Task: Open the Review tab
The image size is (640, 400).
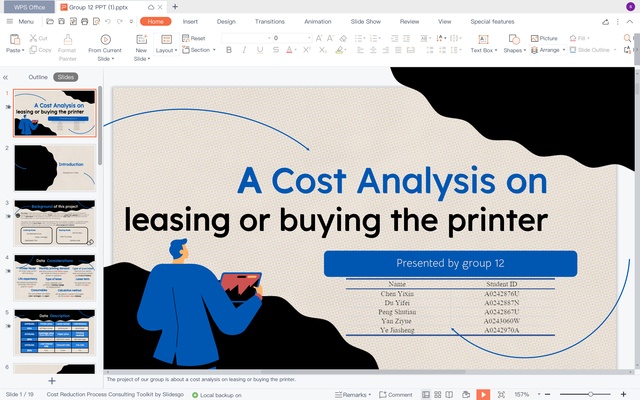Action: pyautogui.click(x=409, y=22)
